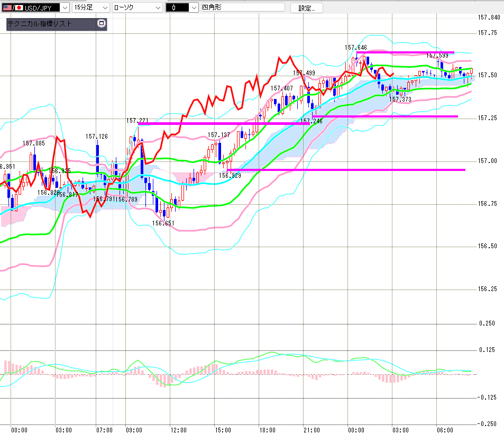Click the white candlestick icon in black box
The image size is (504, 434).
click(x=177, y=7)
